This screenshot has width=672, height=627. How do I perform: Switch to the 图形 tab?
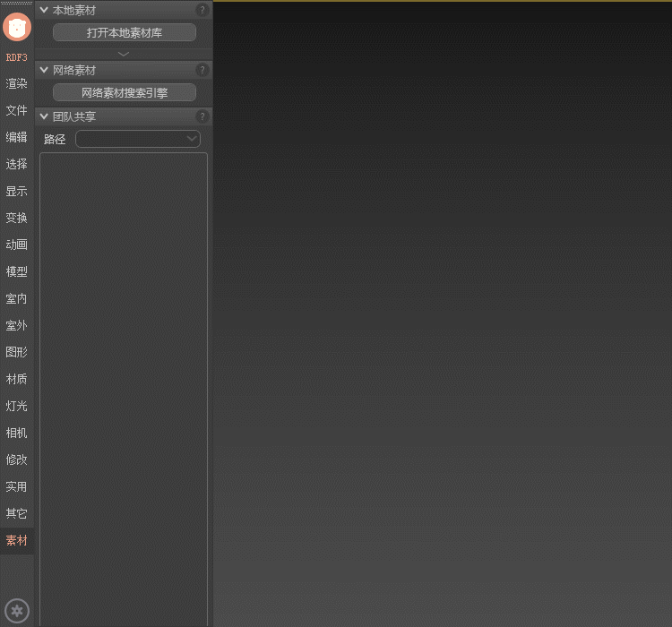coord(17,352)
